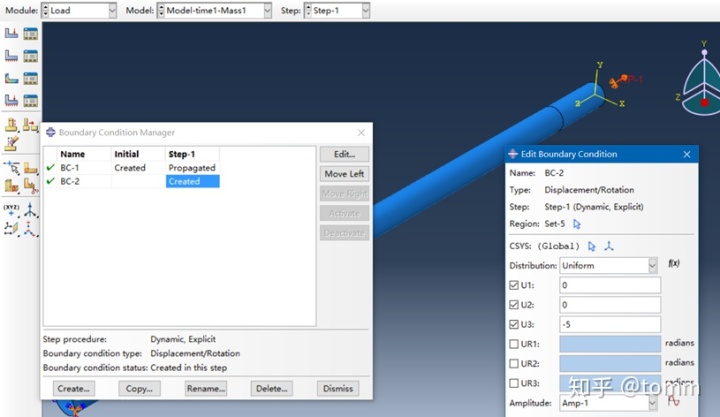Select the Partition Face tool
This screenshot has width=720, height=417.
click(x=31, y=168)
